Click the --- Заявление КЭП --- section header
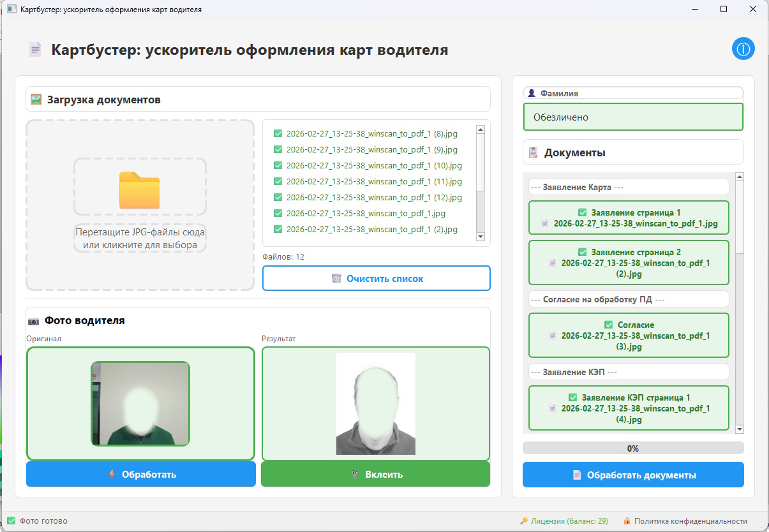The image size is (769, 532). (629, 371)
